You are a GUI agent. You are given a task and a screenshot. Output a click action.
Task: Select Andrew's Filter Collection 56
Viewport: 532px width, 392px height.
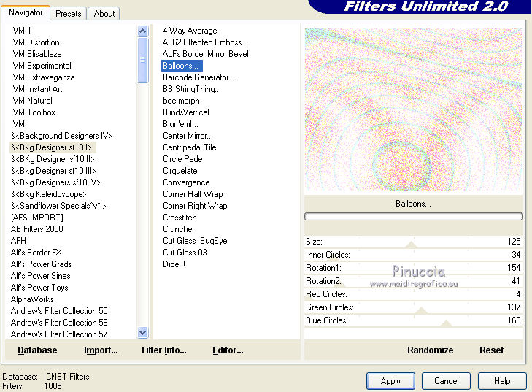pyautogui.click(x=59, y=323)
